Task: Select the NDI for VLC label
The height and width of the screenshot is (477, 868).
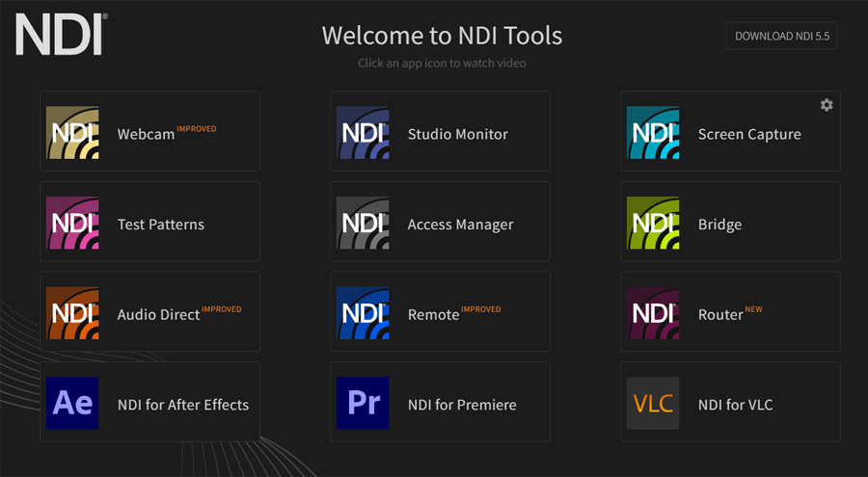Action: click(x=735, y=405)
